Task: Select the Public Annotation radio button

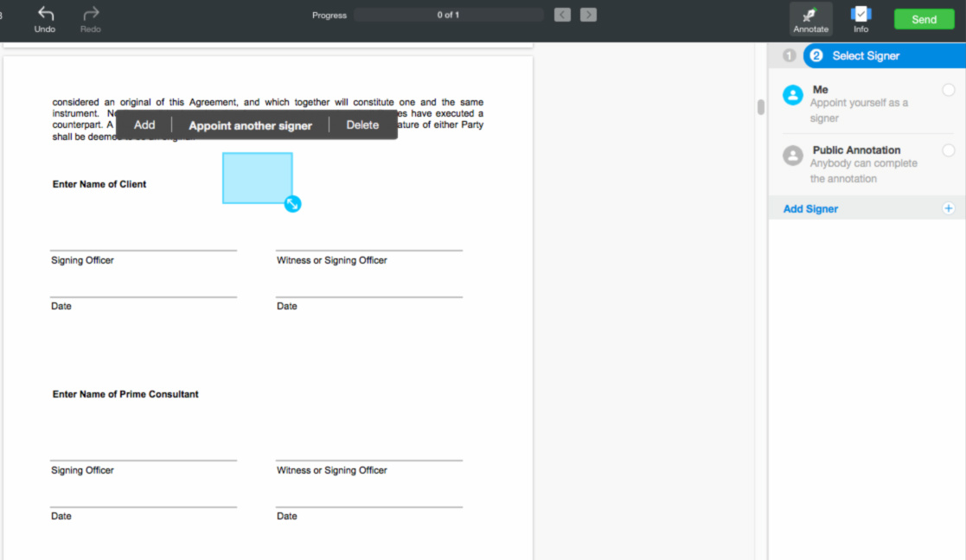Action: (948, 150)
